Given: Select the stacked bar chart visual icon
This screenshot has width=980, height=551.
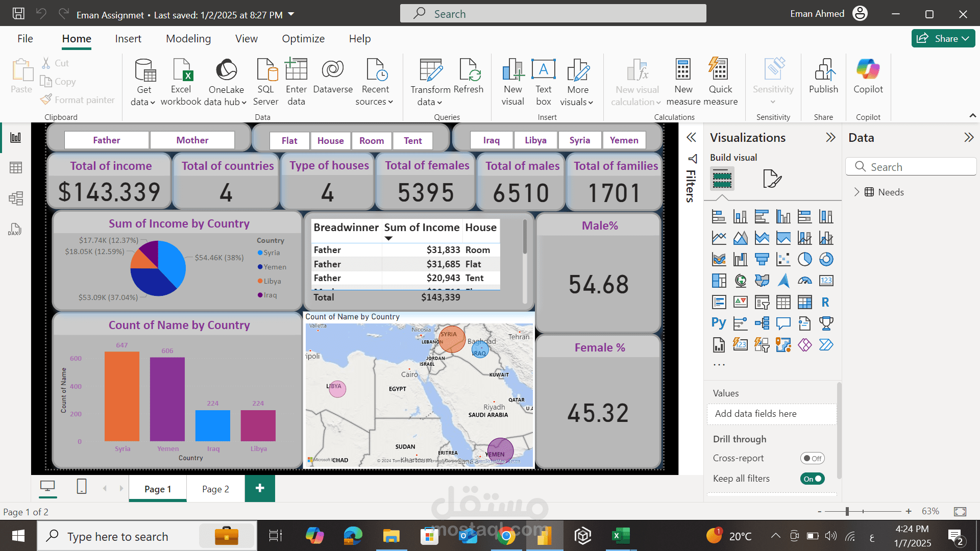Looking at the screenshot, I should coord(719,216).
